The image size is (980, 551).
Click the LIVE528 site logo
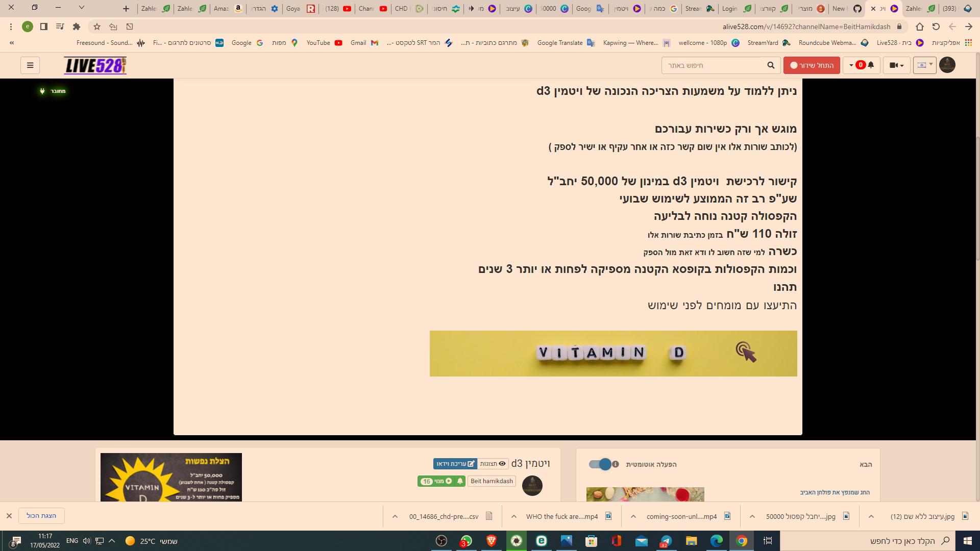tap(95, 65)
